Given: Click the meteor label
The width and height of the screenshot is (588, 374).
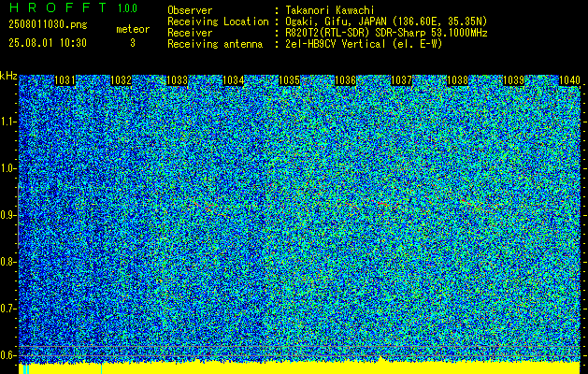Looking at the screenshot, I should coord(133,29).
